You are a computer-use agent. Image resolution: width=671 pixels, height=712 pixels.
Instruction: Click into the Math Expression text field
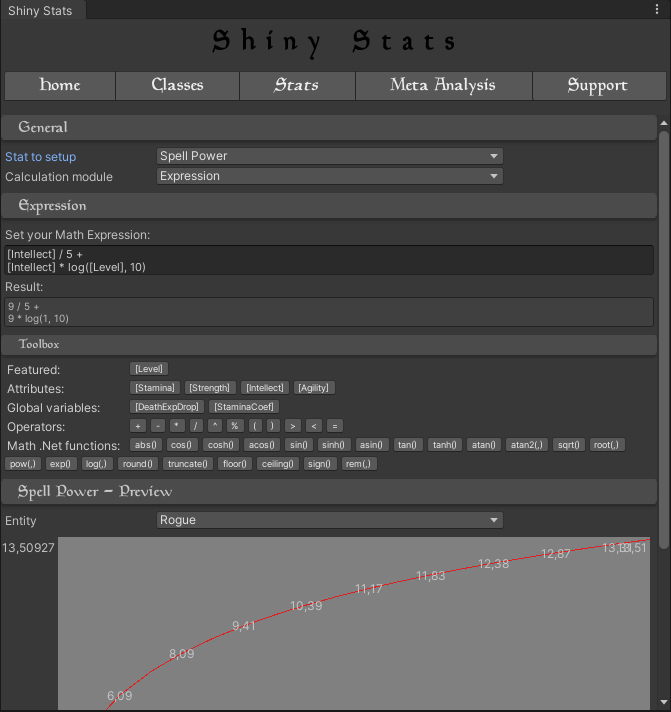click(328, 260)
